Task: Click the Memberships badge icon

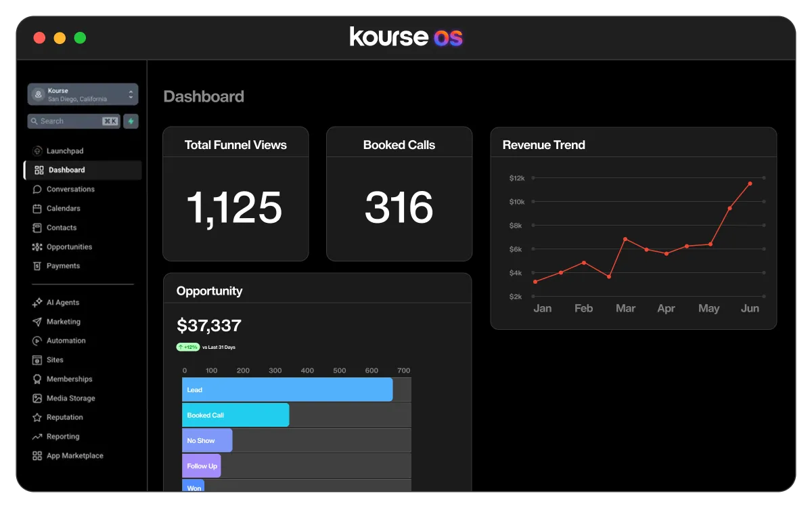Action: [x=37, y=379]
